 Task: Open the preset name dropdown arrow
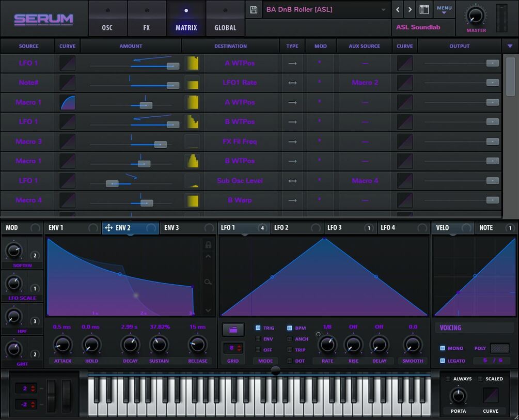tap(383, 10)
